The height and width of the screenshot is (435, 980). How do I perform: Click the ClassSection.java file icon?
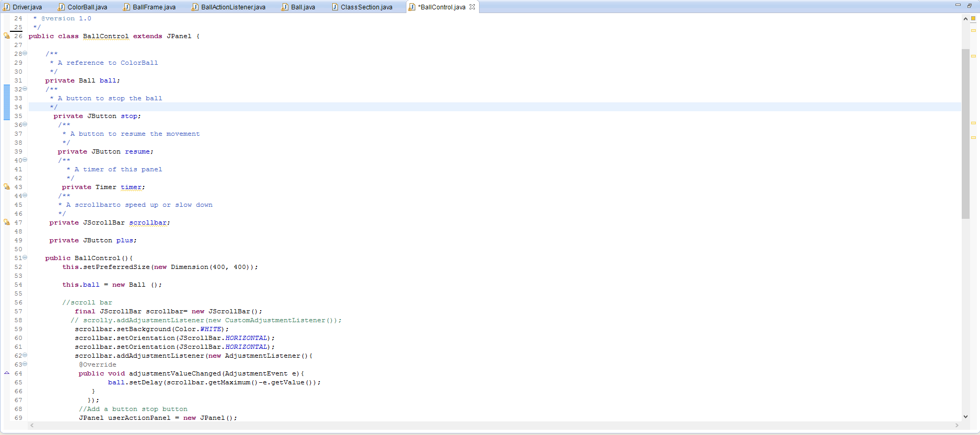pos(335,7)
